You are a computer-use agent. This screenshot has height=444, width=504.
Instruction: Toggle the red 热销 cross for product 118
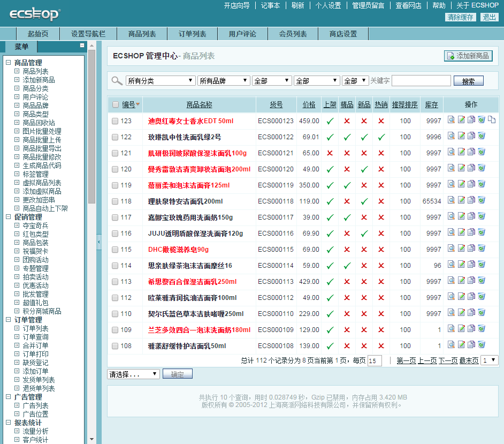381,201
